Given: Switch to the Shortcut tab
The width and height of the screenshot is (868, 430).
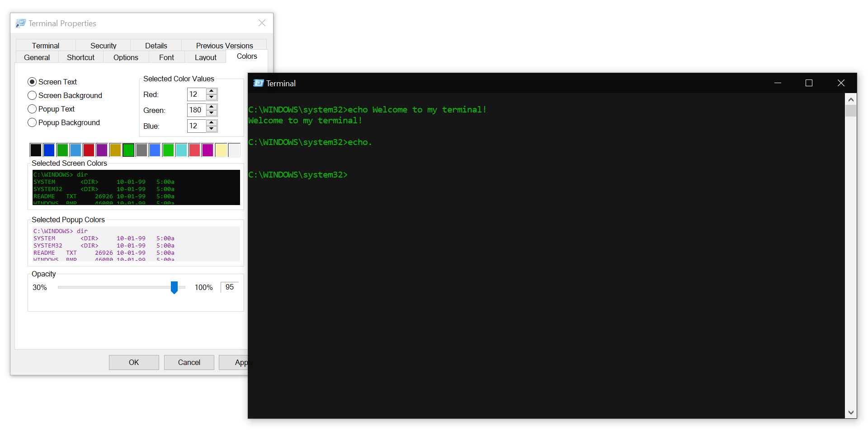Looking at the screenshot, I should (x=81, y=57).
